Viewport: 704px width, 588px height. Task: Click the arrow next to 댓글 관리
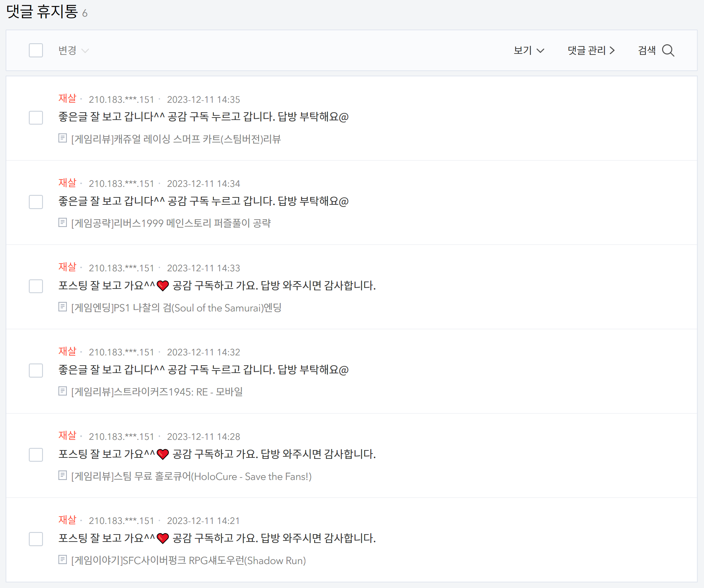point(612,51)
